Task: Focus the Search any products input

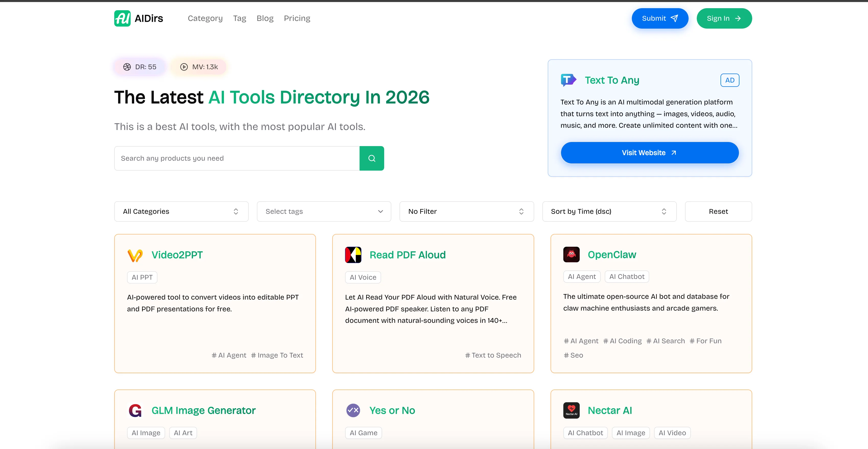Action: 237,158
